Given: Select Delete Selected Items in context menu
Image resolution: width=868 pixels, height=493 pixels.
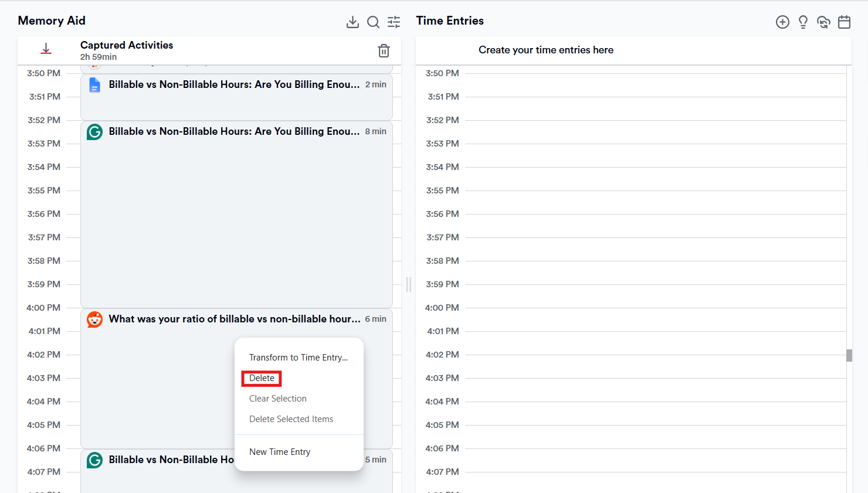Looking at the screenshot, I should pos(291,419).
